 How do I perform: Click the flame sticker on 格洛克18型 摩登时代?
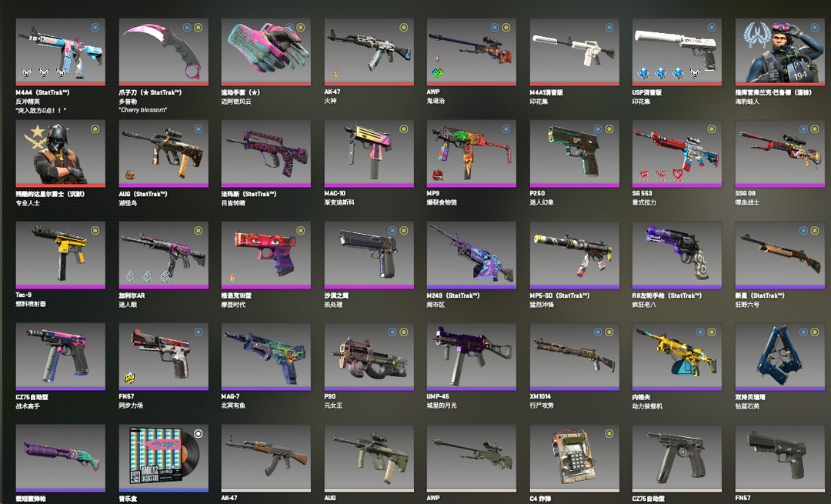232,276
